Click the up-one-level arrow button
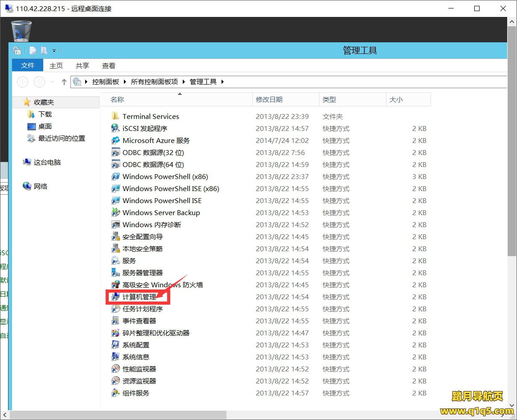The width and height of the screenshot is (517, 420). pos(64,82)
